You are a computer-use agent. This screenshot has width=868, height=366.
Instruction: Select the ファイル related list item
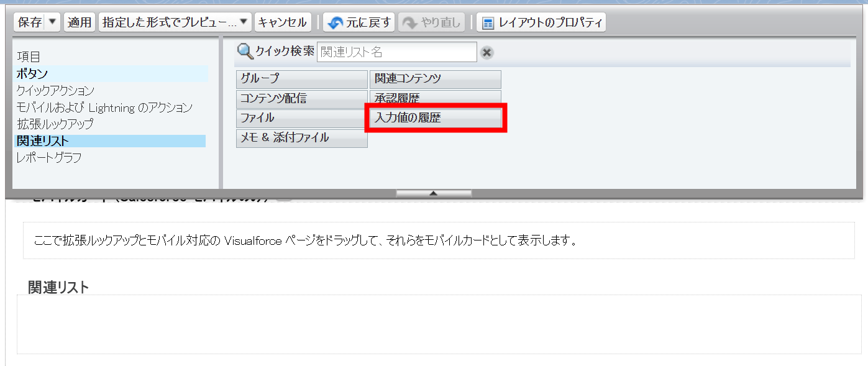pyautogui.click(x=302, y=118)
